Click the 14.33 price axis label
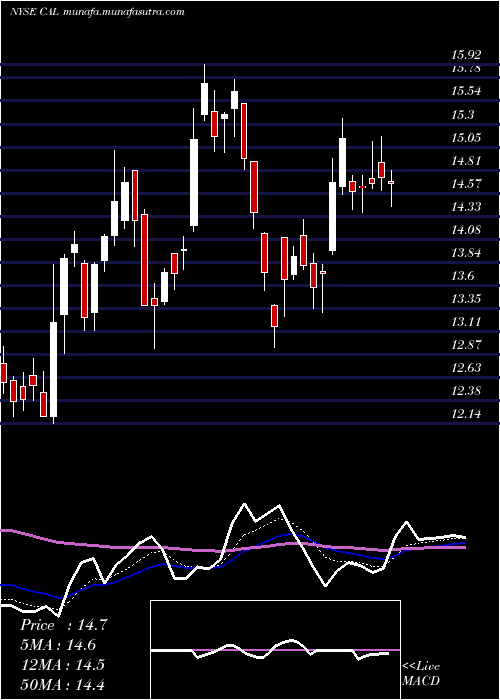Viewport: 500px width, 700px height. click(x=466, y=206)
